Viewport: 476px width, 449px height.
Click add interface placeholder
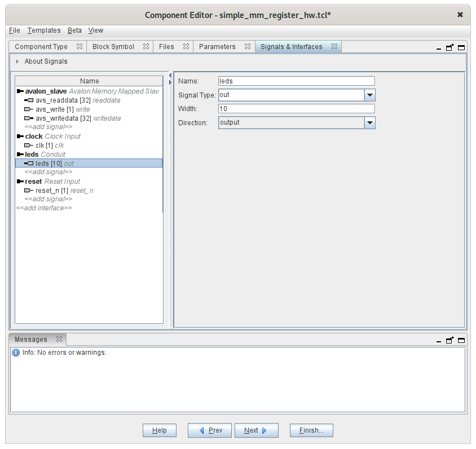(x=44, y=208)
